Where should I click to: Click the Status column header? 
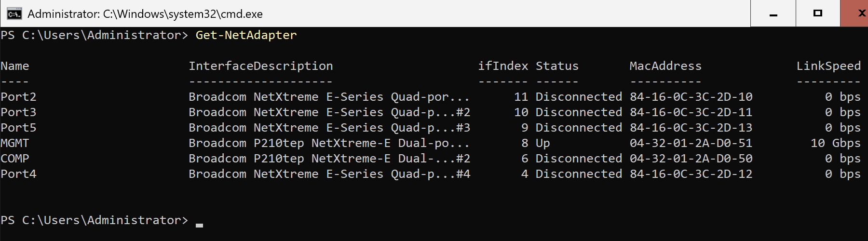[557, 66]
